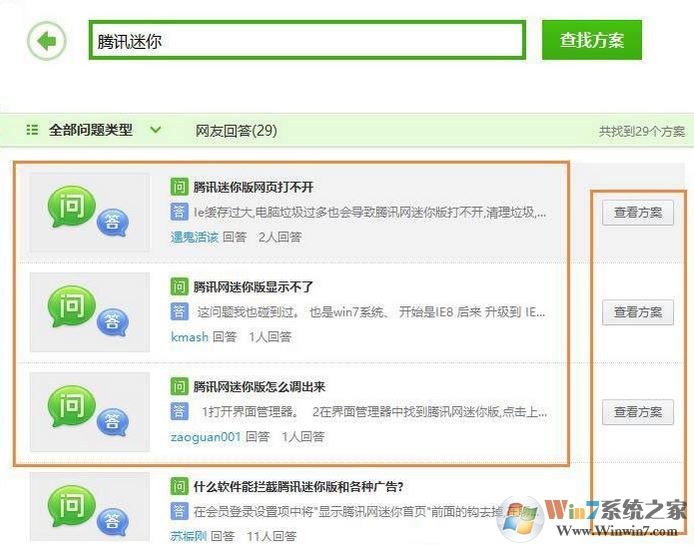Open question titled 腾讯迷你版网页打不开
This screenshot has height=545, width=694.
pos(253,187)
